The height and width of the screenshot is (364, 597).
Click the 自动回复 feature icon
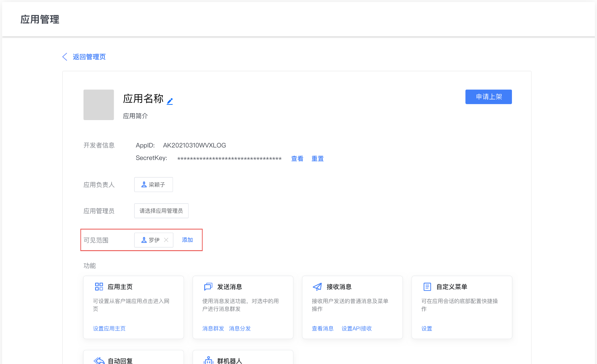pos(99,360)
